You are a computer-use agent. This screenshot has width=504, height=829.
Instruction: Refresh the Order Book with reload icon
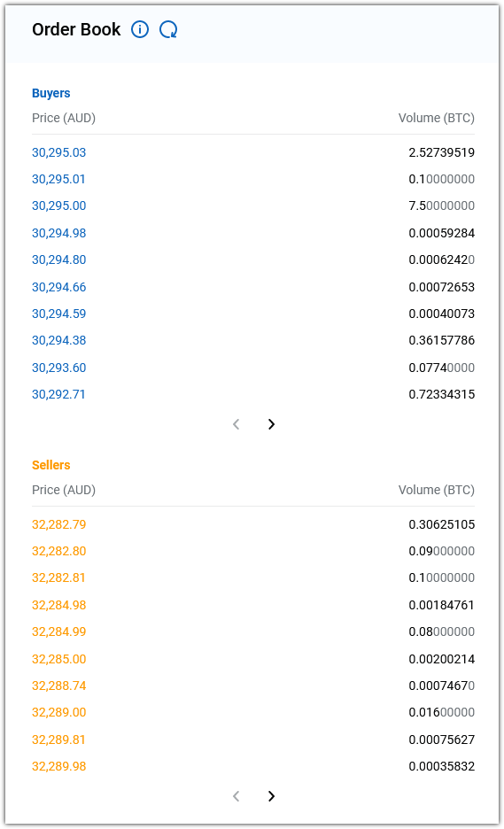168,29
